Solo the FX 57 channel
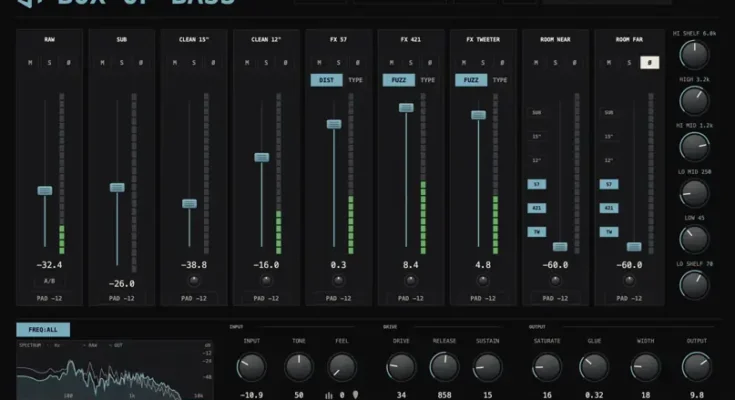 338,62
